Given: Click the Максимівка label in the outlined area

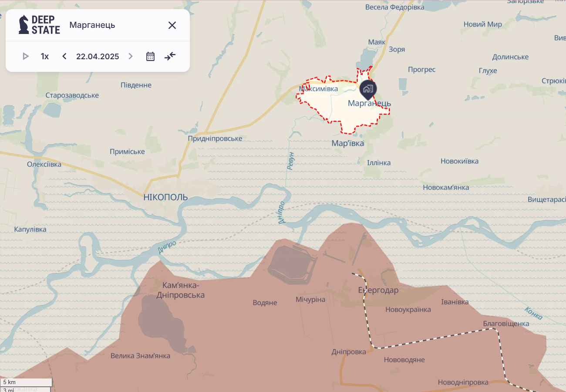Looking at the screenshot, I should [318, 89].
